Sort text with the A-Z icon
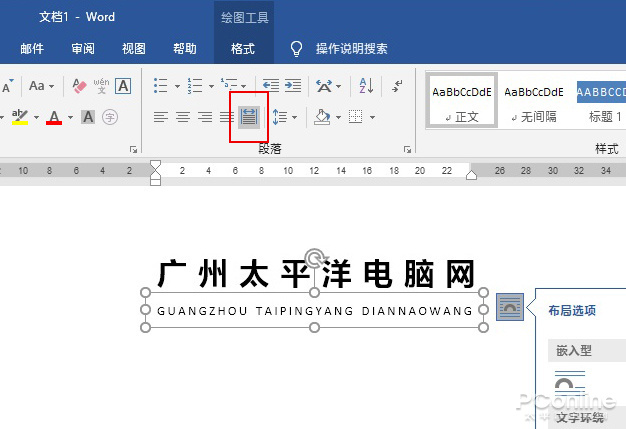626x429 pixels. coord(366,85)
